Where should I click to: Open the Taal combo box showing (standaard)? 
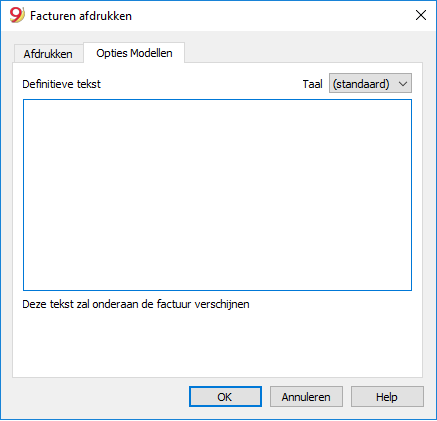tap(370, 83)
